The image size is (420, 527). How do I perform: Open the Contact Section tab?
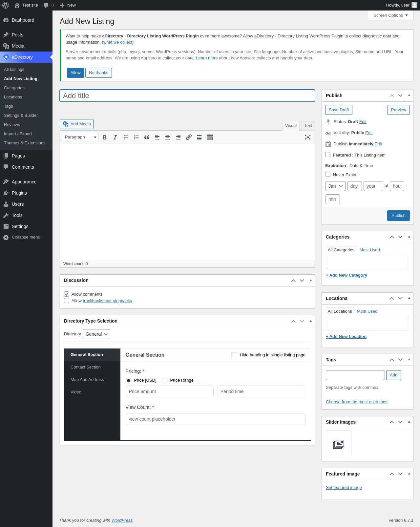coord(86,367)
